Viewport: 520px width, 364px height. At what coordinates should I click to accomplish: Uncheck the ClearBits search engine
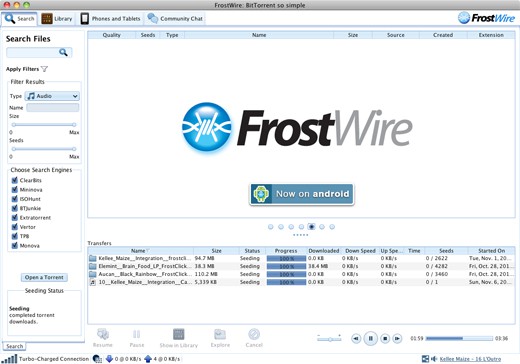[x=14, y=180]
